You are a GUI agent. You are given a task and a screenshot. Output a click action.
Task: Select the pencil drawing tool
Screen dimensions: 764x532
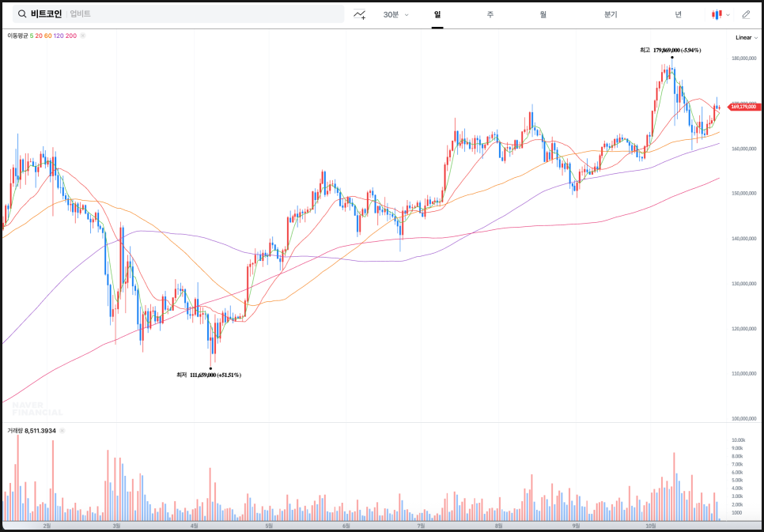(x=746, y=14)
